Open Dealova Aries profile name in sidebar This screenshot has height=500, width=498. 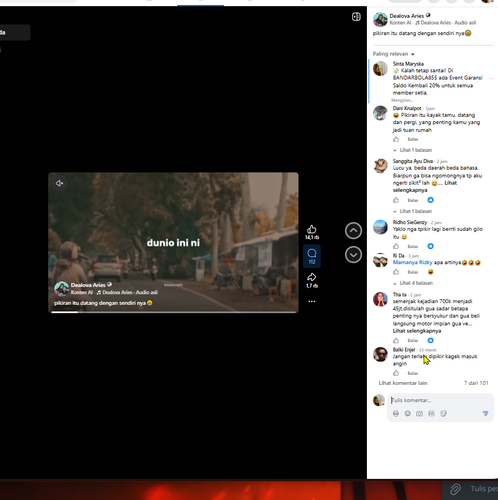pos(407,16)
